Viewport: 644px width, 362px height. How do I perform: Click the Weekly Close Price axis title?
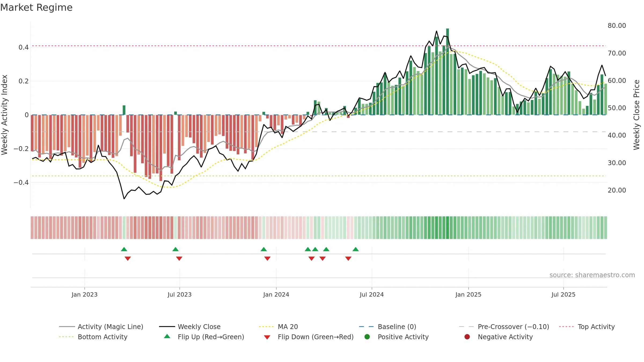click(636, 115)
